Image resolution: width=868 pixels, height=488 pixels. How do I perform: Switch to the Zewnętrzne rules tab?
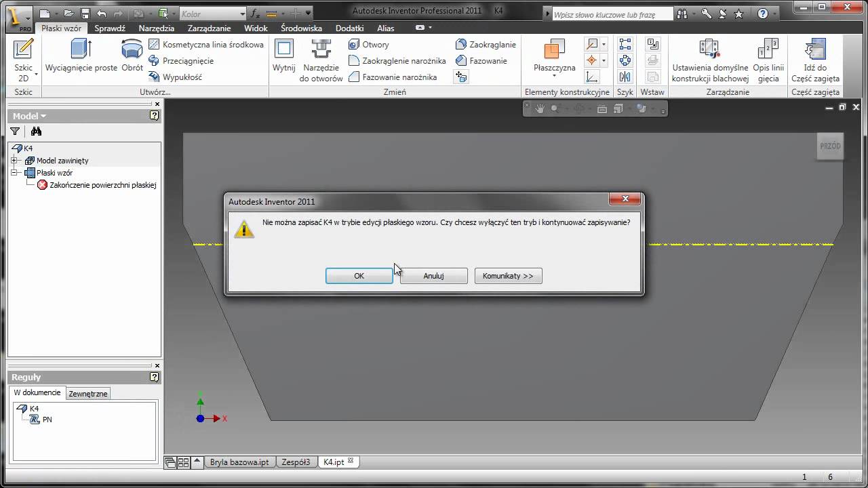(x=88, y=394)
